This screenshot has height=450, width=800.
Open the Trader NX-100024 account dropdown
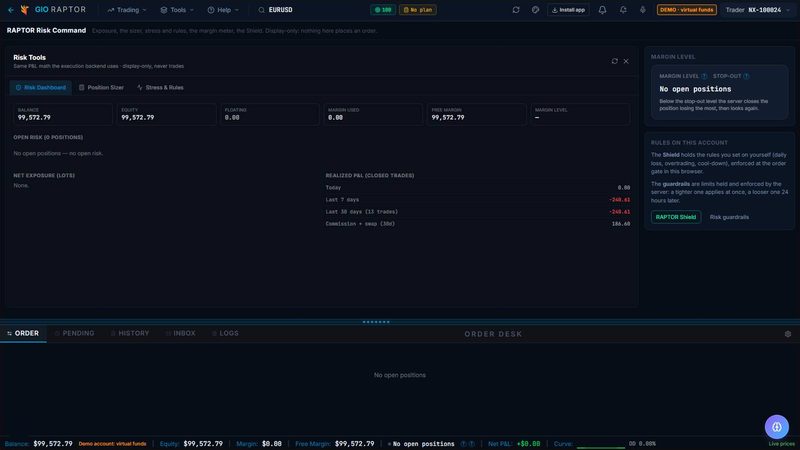pos(758,10)
